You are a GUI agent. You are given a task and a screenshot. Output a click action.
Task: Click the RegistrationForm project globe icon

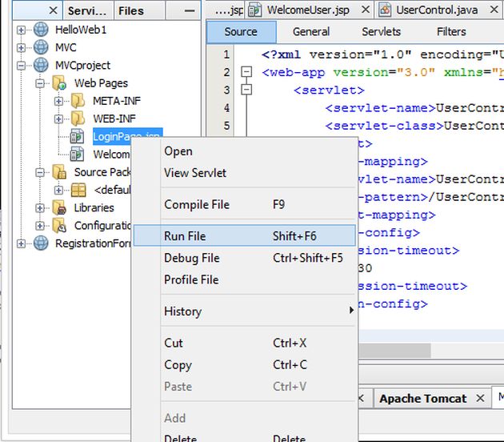point(41,243)
